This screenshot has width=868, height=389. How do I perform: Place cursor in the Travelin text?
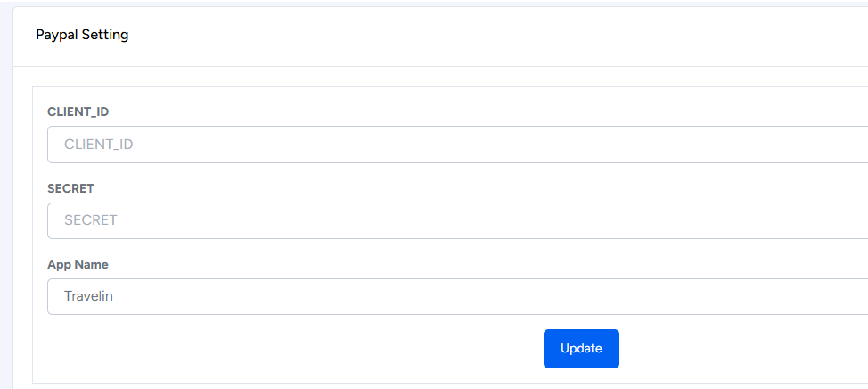(x=88, y=296)
